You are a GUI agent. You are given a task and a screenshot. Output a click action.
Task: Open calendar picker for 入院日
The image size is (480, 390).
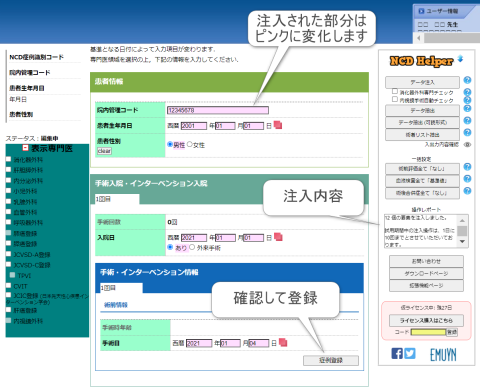pyautogui.click(x=278, y=237)
